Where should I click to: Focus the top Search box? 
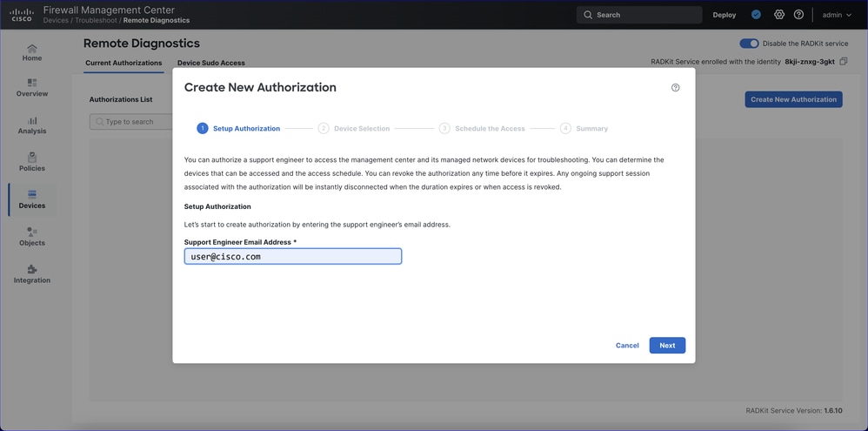pyautogui.click(x=638, y=15)
